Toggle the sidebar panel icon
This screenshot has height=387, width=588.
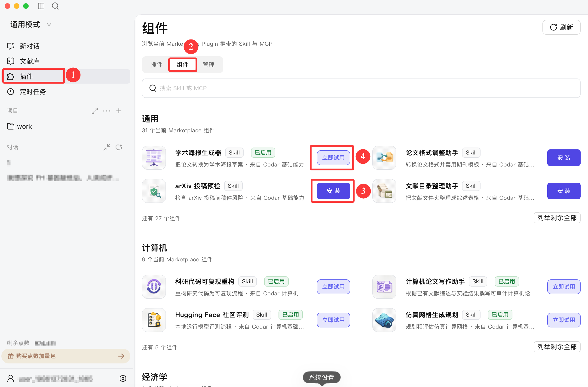[x=41, y=6]
